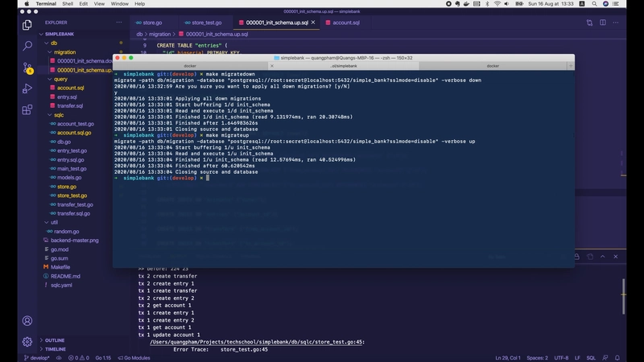Open the Search view in activity bar
This screenshot has height=362, width=644.
point(27,47)
